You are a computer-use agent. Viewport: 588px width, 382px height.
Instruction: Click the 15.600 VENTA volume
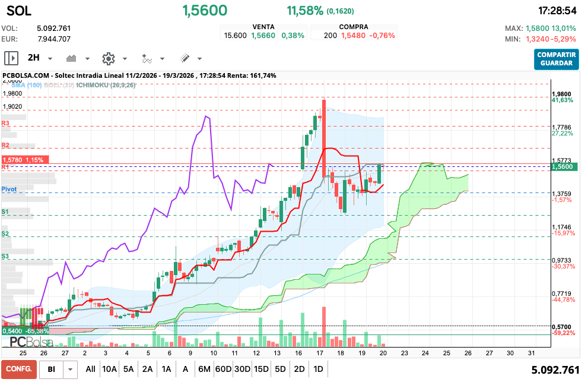(x=235, y=36)
